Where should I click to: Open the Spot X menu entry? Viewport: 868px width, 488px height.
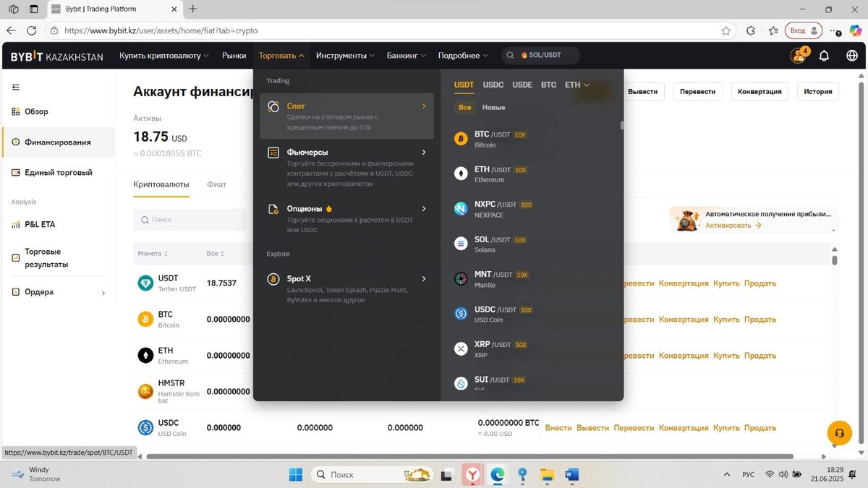click(x=346, y=288)
